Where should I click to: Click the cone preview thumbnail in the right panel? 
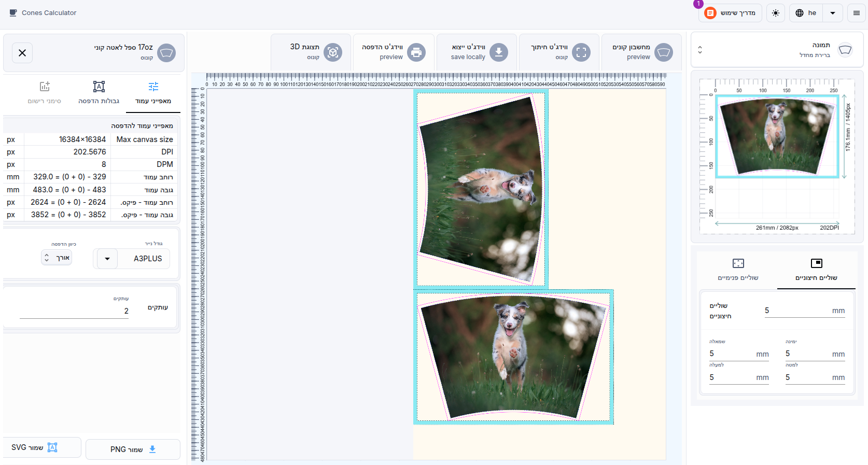click(777, 137)
